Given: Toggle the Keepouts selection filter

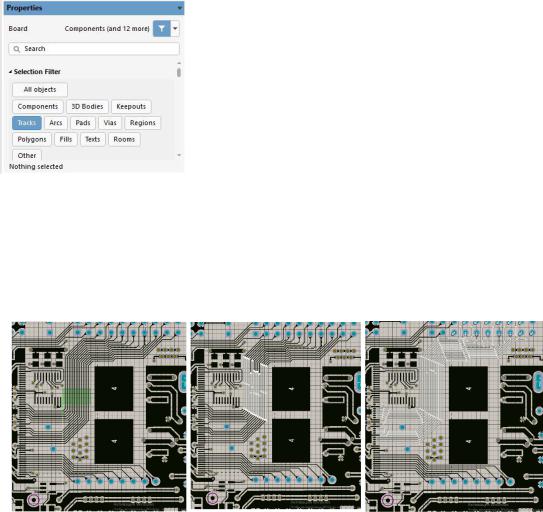Looking at the screenshot, I should pos(131,107).
